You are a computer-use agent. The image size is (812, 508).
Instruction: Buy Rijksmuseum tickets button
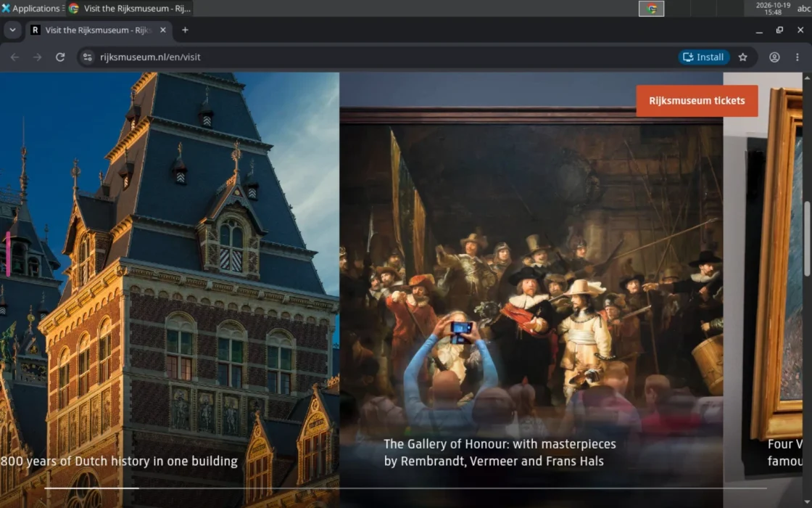tap(697, 101)
